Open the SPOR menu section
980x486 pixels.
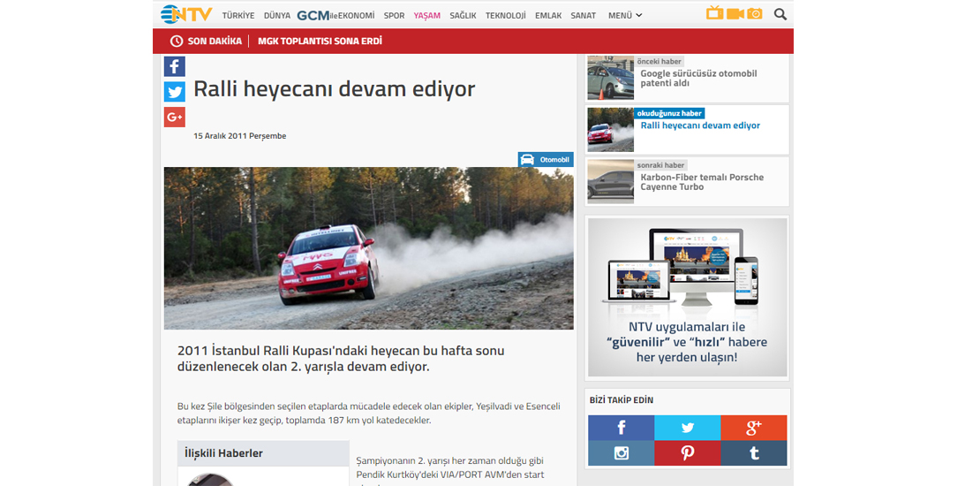[394, 15]
